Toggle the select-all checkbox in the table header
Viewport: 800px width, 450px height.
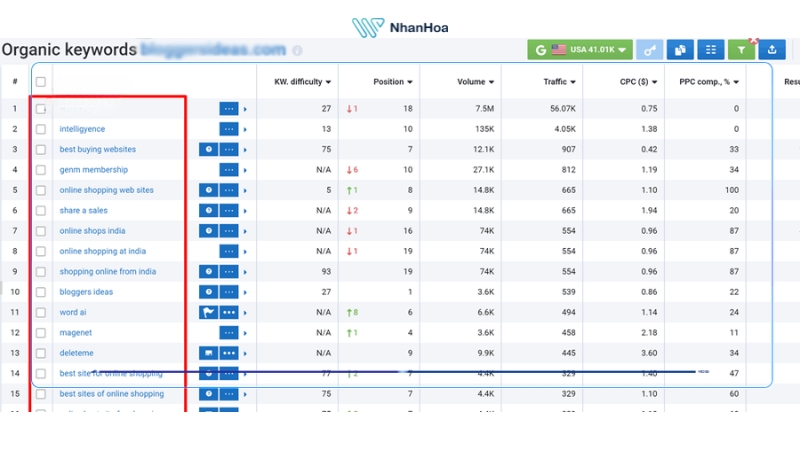[41, 82]
